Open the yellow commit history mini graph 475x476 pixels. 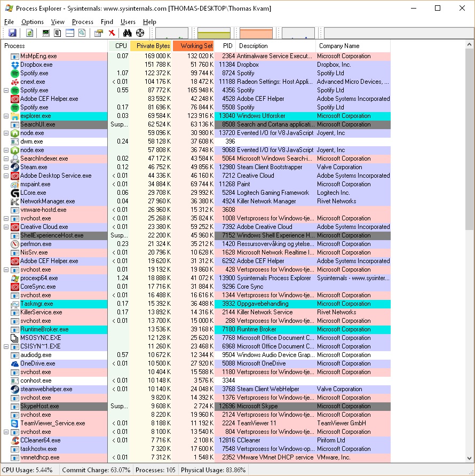tap(214, 33)
